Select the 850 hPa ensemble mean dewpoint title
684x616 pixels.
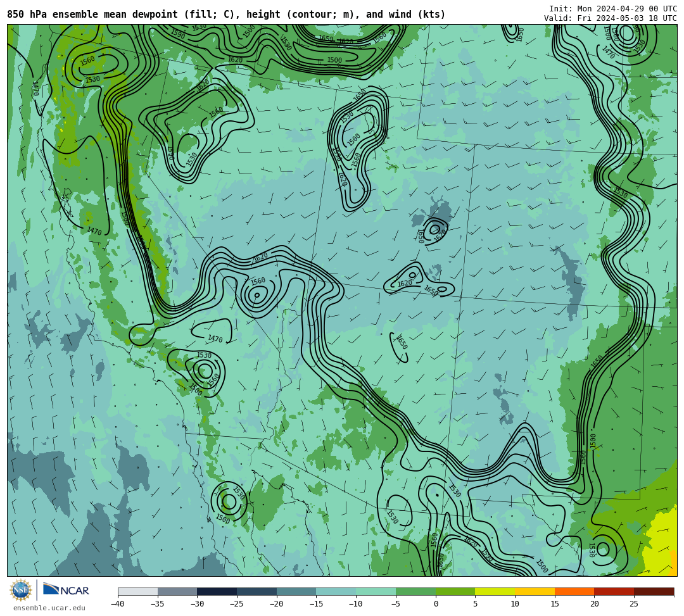226,15
